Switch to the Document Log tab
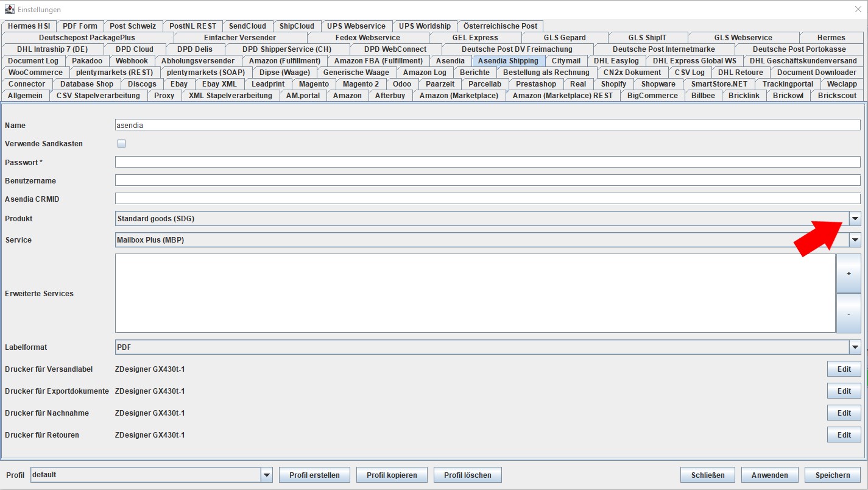The height and width of the screenshot is (490, 868). (34, 61)
